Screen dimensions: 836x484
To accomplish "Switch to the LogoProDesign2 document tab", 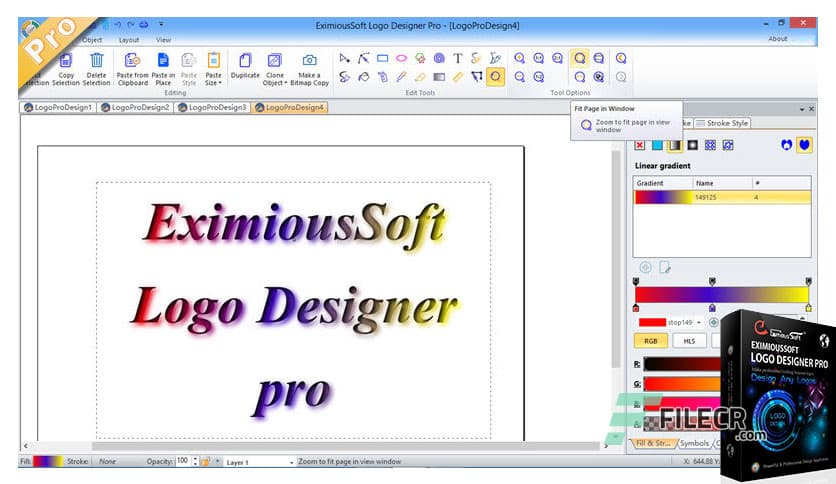I will point(135,107).
